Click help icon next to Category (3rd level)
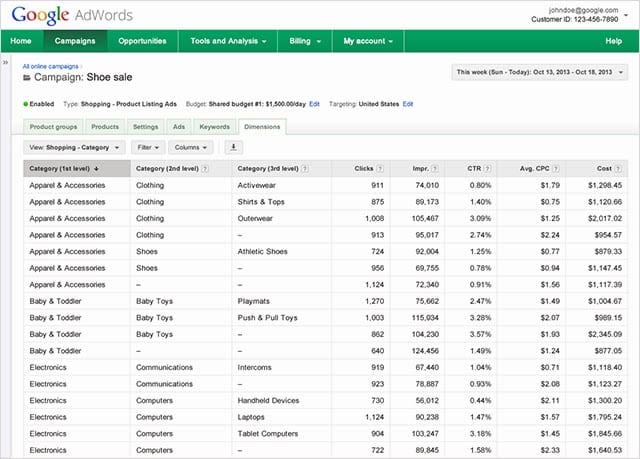Image resolution: width=640 pixels, height=459 pixels. pyautogui.click(x=305, y=169)
